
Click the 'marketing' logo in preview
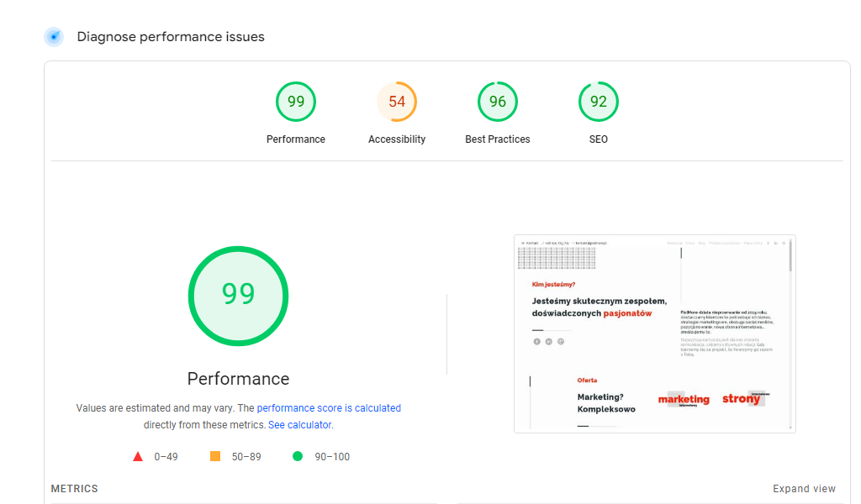coord(684,400)
